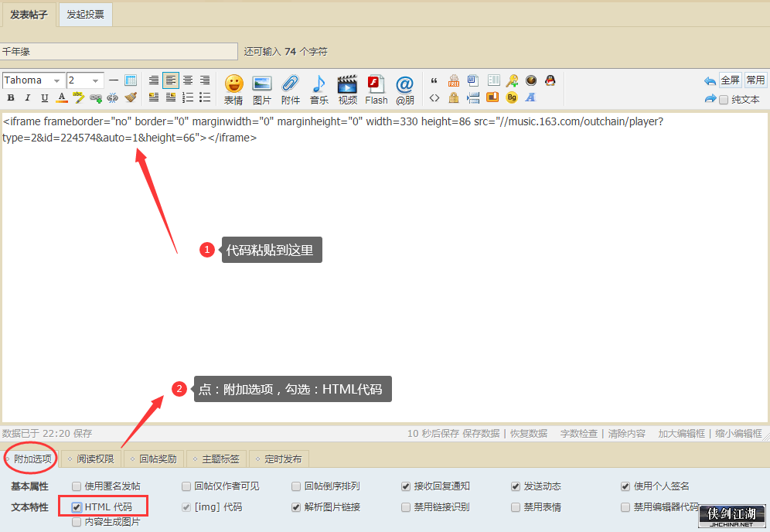This screenshot has width=770, height=532.
Task: Set background with the Bg icon
Action: pos(512,97)
